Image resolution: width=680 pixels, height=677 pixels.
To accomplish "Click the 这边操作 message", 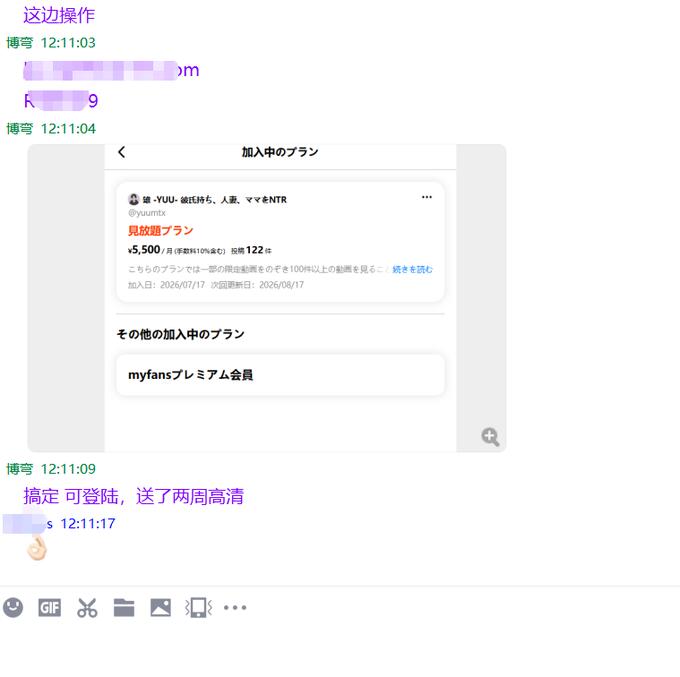I will (x=59, y=15).
